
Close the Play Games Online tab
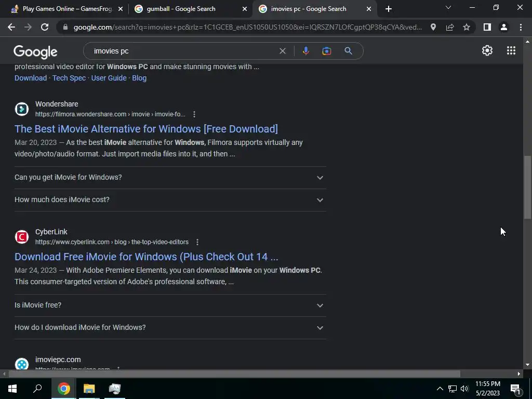pyautogui.click(x=121, y=9)
